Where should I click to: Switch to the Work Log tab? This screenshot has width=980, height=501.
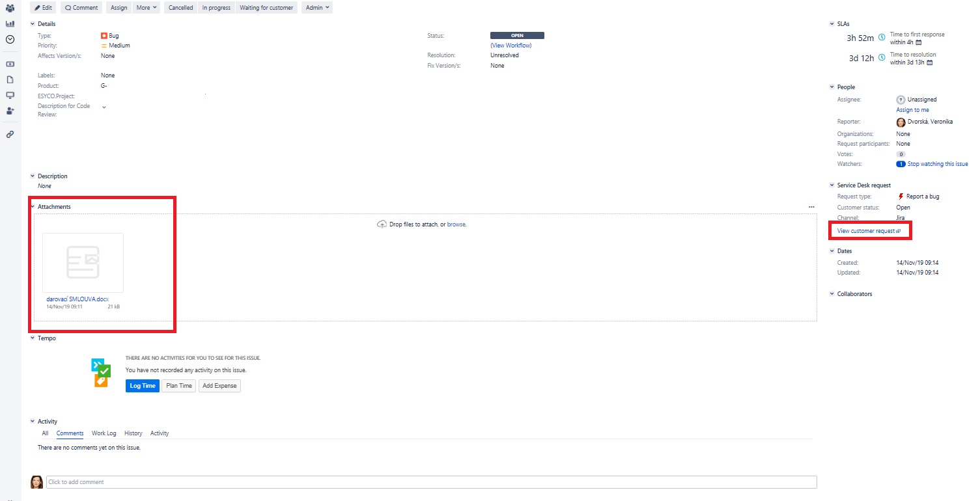coord(104,433)
